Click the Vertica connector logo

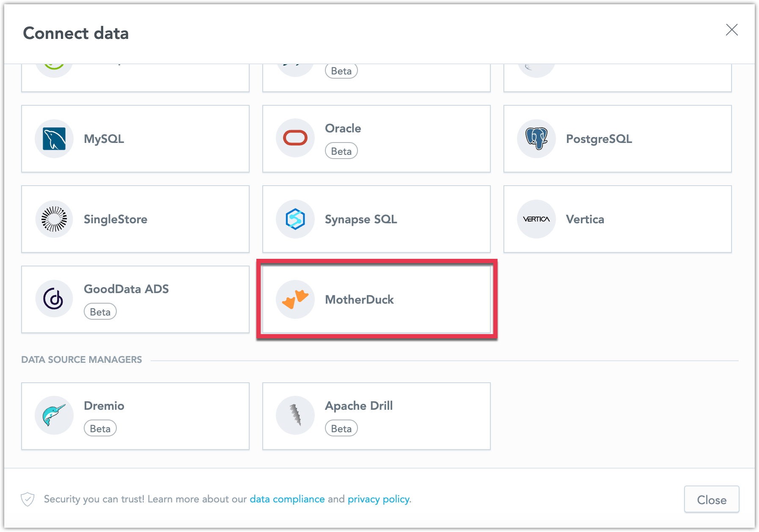pyautogui.click(x=536, y=219)
